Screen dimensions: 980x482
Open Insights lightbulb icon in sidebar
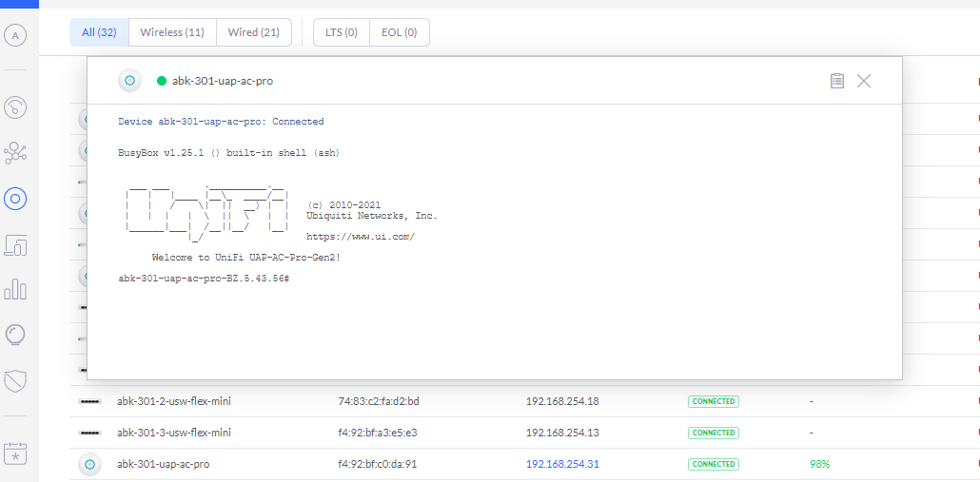tap(15, 335)
